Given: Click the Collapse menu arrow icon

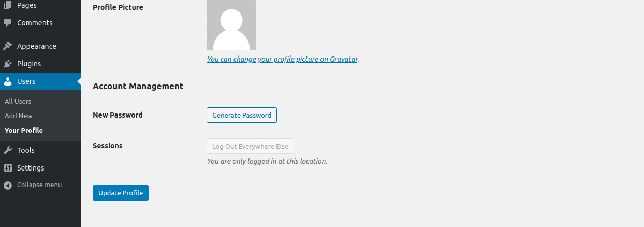Looking at the screenshot, I should click(x=8, y=185).
